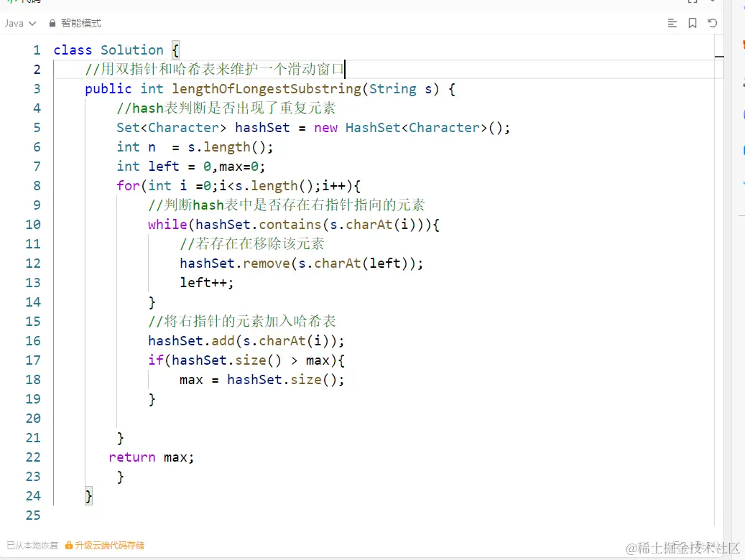Viewport: 745px width, 560px height.
Task: Place cursor in comment //用双指针和哈希表来维护一个滑动窗口
Action: point(214,70)
